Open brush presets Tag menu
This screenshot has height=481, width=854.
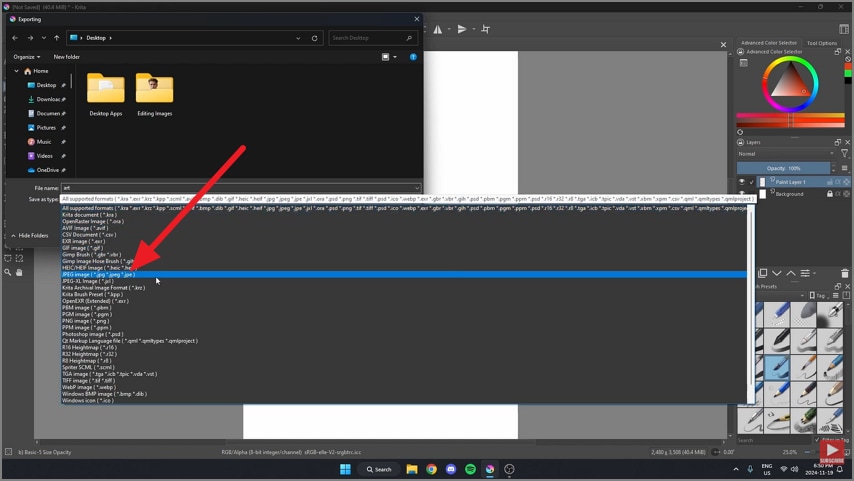pyautogui.click(x=818, y=295)
